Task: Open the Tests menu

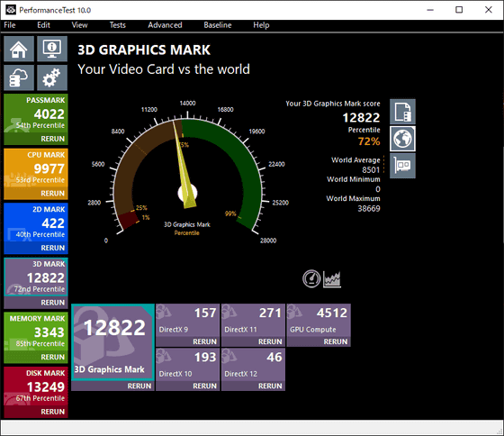Action: coord(117,25)
